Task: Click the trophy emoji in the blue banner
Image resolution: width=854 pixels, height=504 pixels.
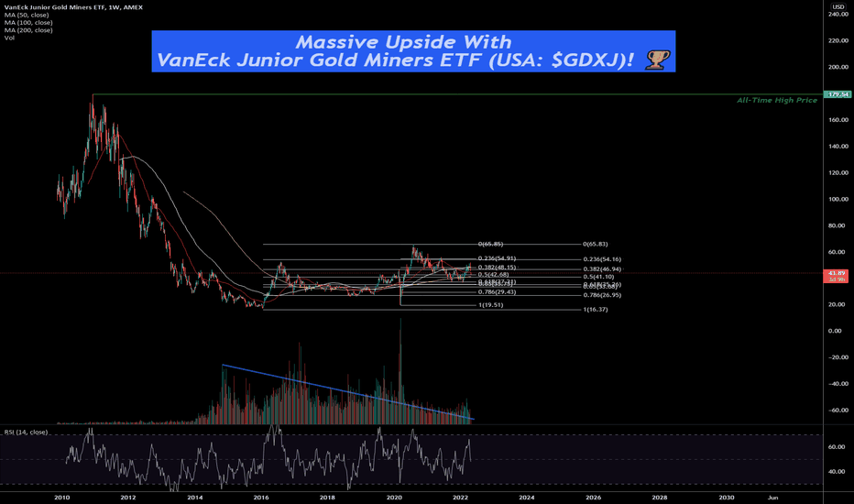Action: click(x=657, y=60)
